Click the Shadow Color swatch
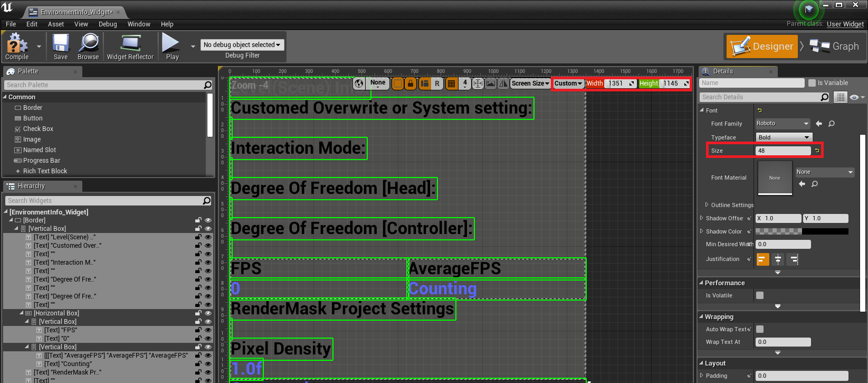The image size is (868, 383). (x=802, y=231)
